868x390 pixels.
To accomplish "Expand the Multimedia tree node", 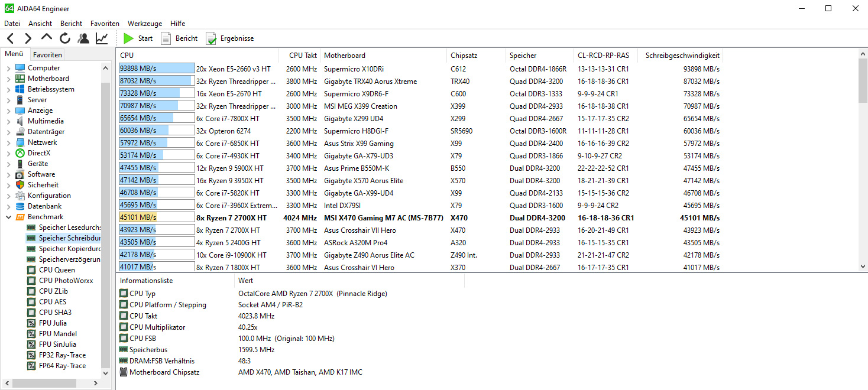I will coord(8,121).
